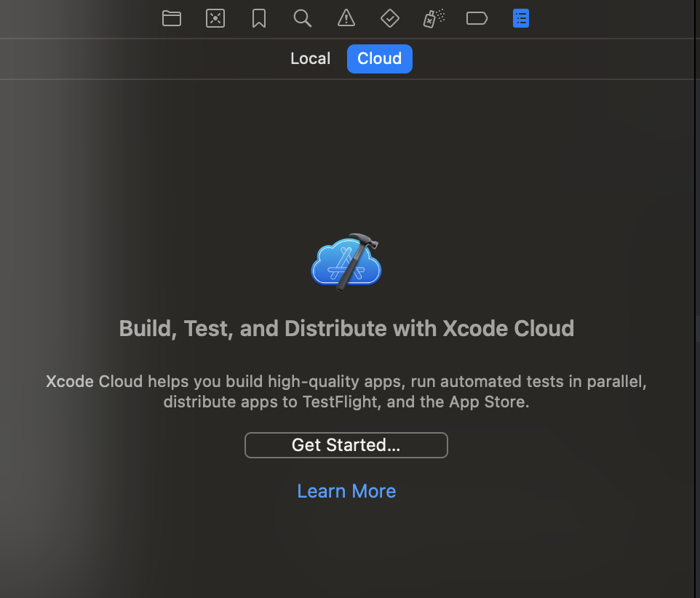Select the Cloud tab
Image resolution: width=700 pixels, height=598 pixels.
pos(379,58)
